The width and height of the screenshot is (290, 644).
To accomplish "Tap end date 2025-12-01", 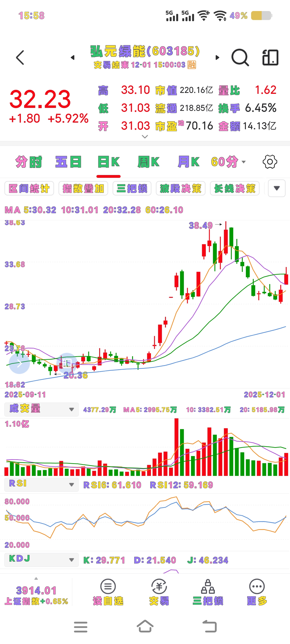I will point(264,394).
